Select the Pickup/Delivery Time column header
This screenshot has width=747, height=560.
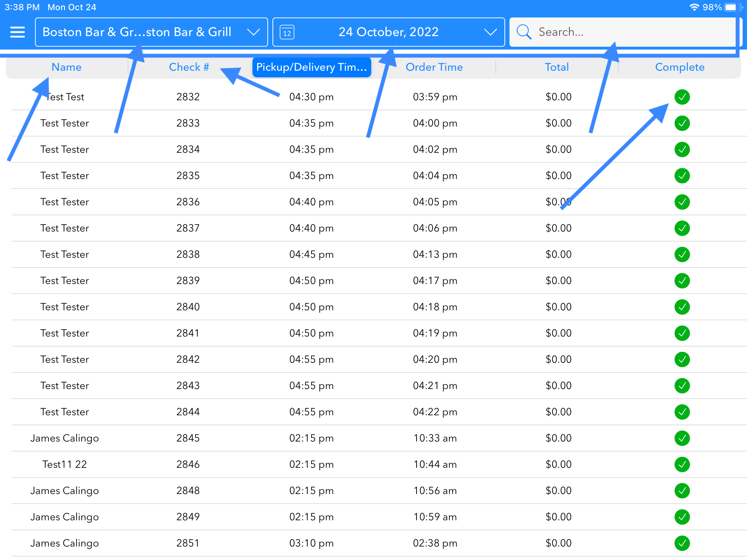tap(311, 67)
